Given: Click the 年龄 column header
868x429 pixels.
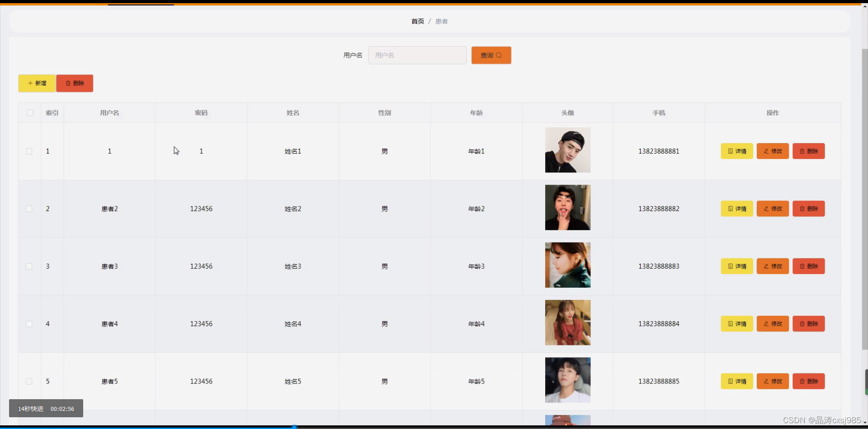Looking at the screenshot, I should 476,113.
